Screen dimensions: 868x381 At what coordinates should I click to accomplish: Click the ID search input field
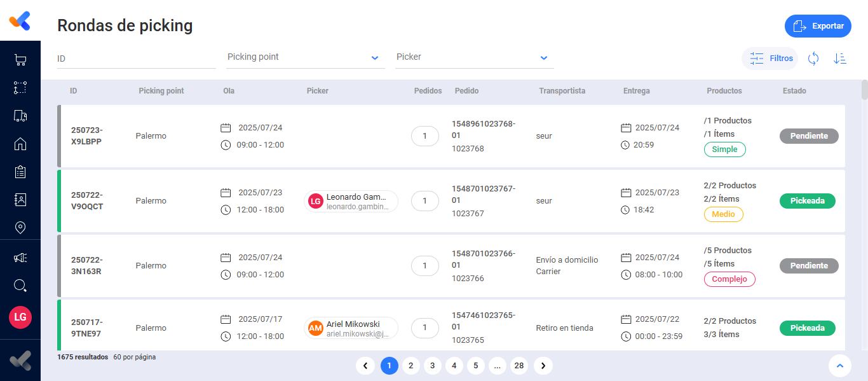tap(136, 59)
